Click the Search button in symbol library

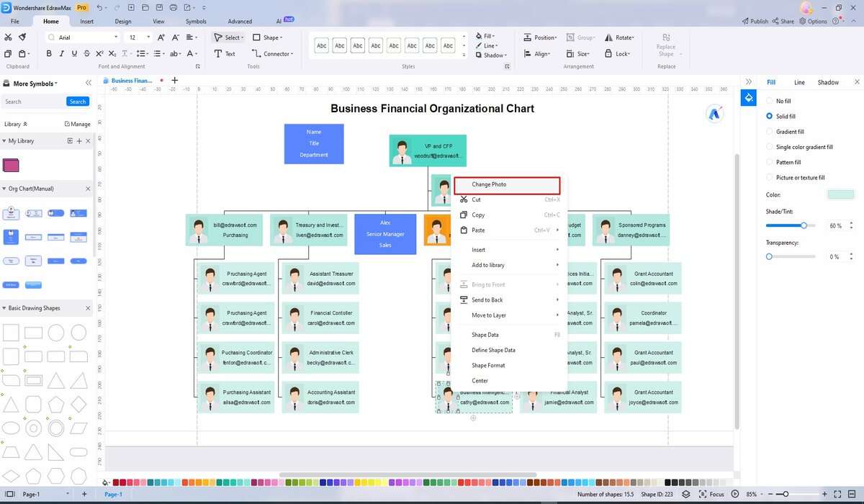pyautogui.click(x=78, y=102)
